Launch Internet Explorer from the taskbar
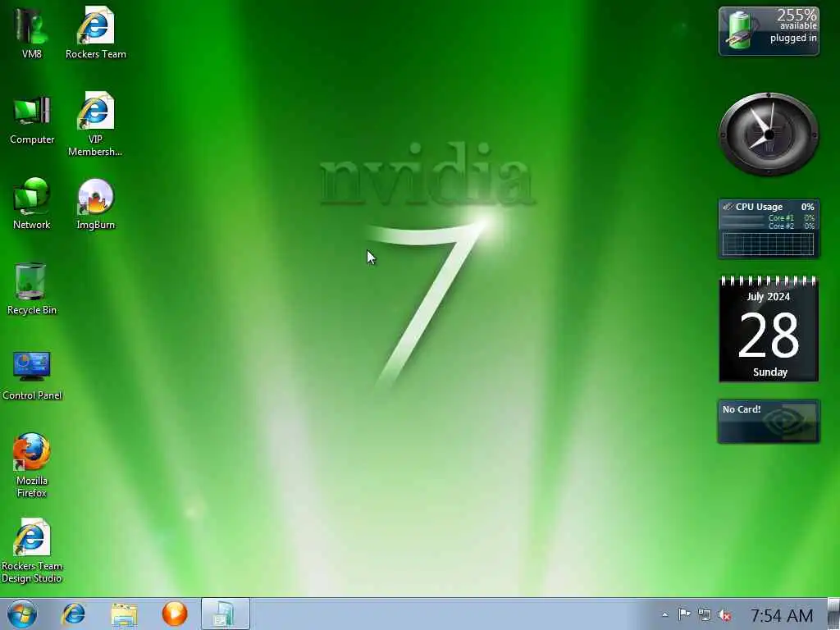This screenshot has height=630, width=840. click(x=73, y=614)
